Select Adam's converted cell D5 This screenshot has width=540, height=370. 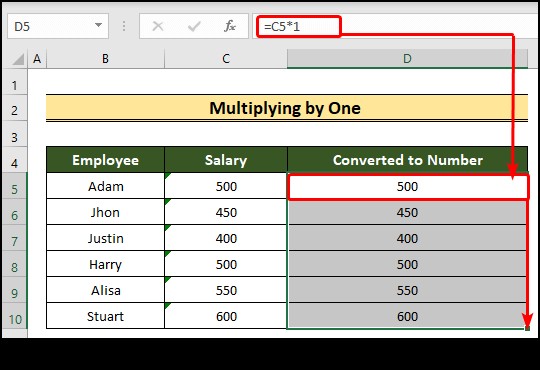click(407, 187)
